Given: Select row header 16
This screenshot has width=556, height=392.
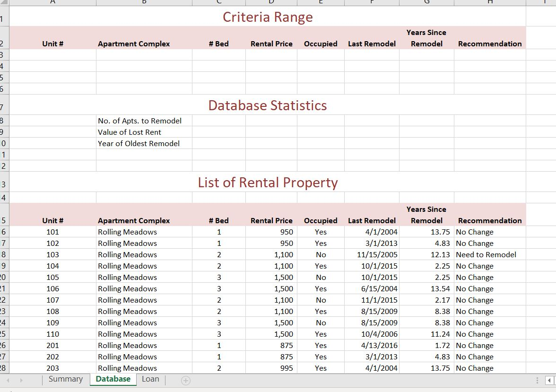Looking at the screenshot, I should [x=3, y=232].
